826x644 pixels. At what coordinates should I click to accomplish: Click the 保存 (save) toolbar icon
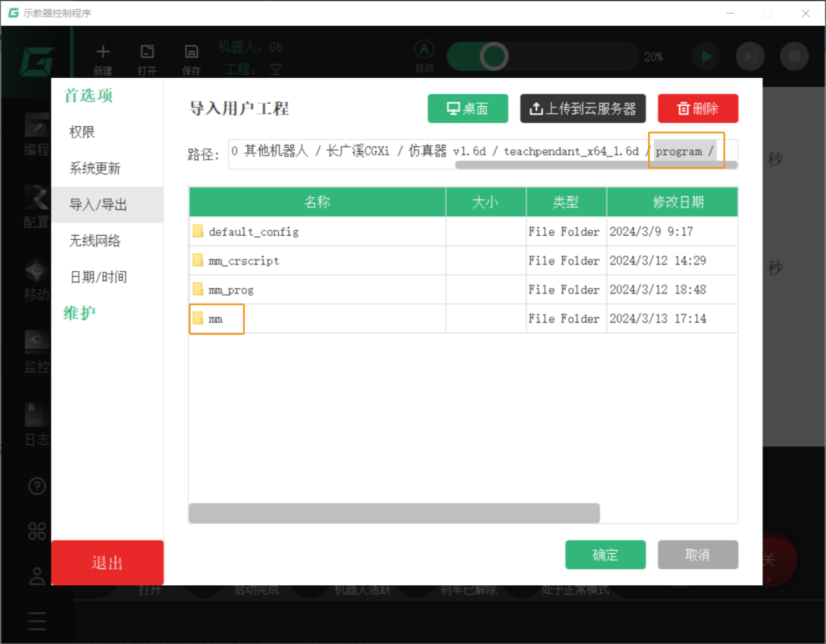coord(191,53)
